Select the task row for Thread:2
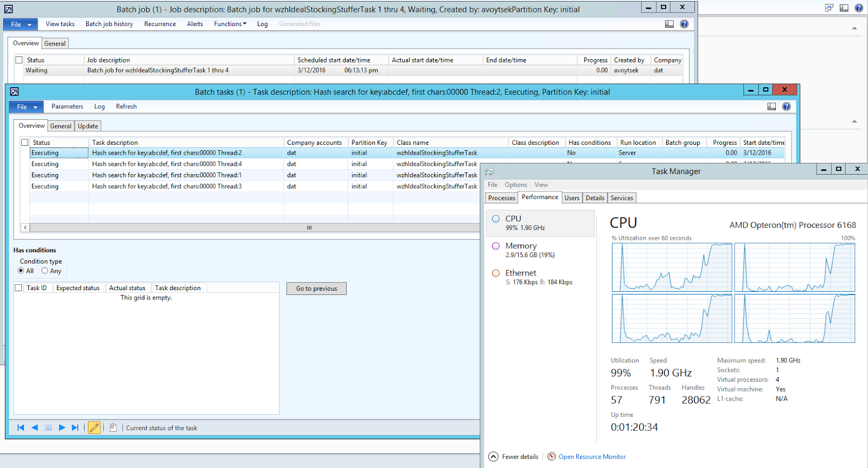This screenshot has height=468, width=868. [x=407, y=153]
